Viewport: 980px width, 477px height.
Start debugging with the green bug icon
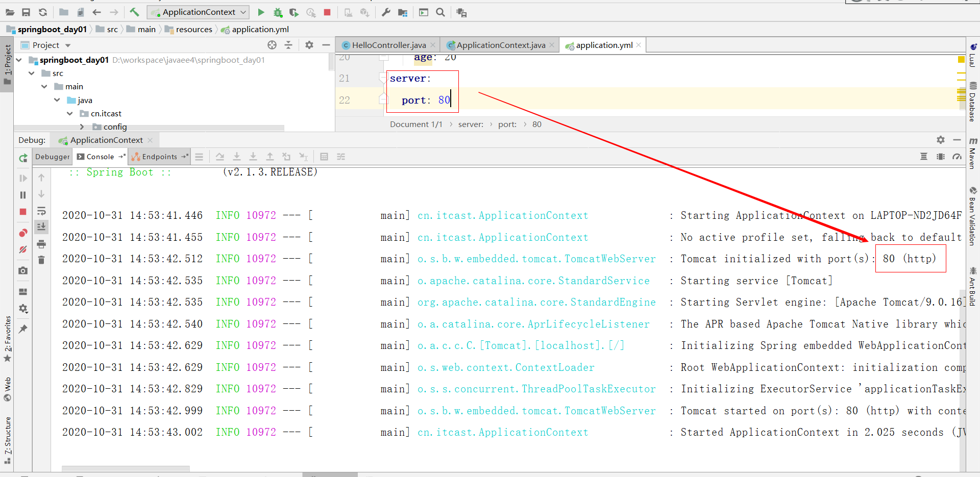click(278, 12)
